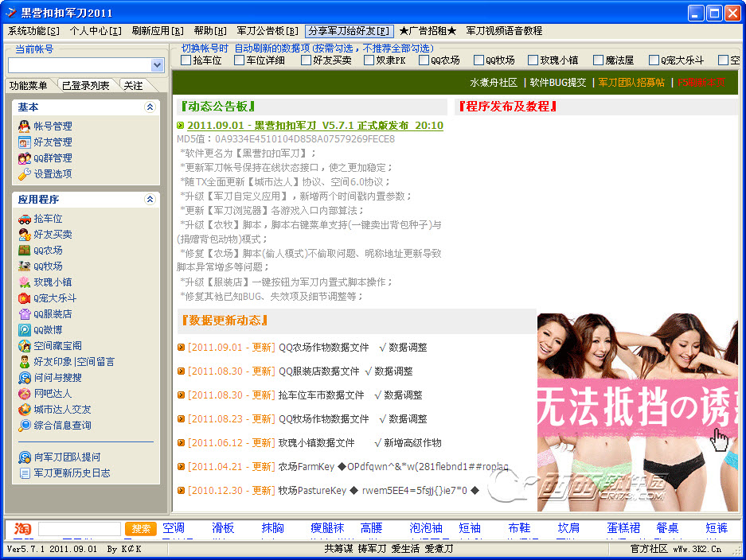Select the 抢车位 car icon
Viewport: 746px width, 560px height.
pyautogui.click(x=25, y=218)
